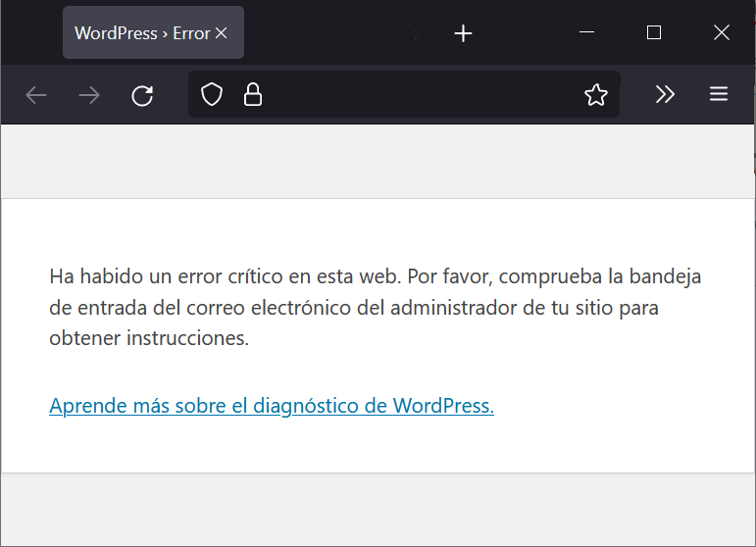The width and height of the screenshot is (756, 547).
Task: Open tracking protection shield icon
Action: tap(212, 94)
